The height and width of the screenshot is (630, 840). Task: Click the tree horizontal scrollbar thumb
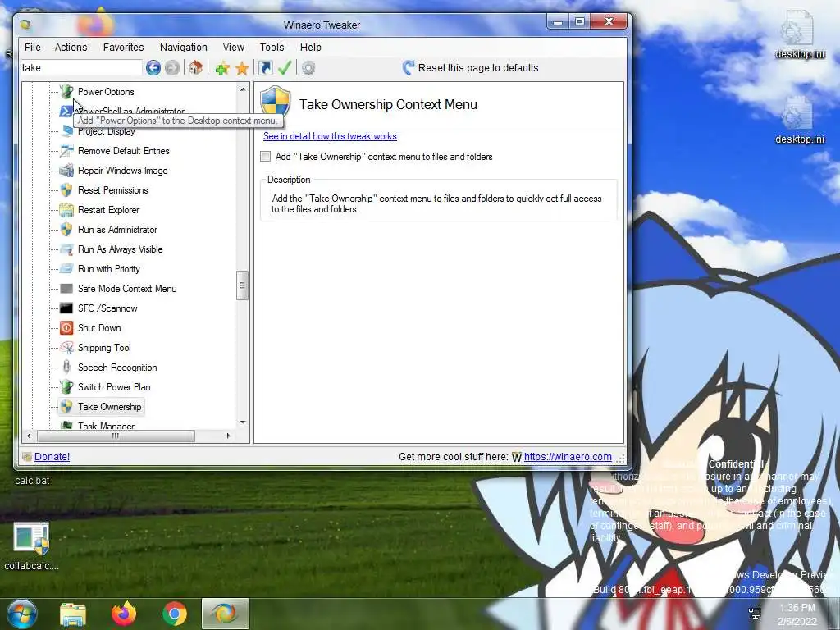click(116, 436)
